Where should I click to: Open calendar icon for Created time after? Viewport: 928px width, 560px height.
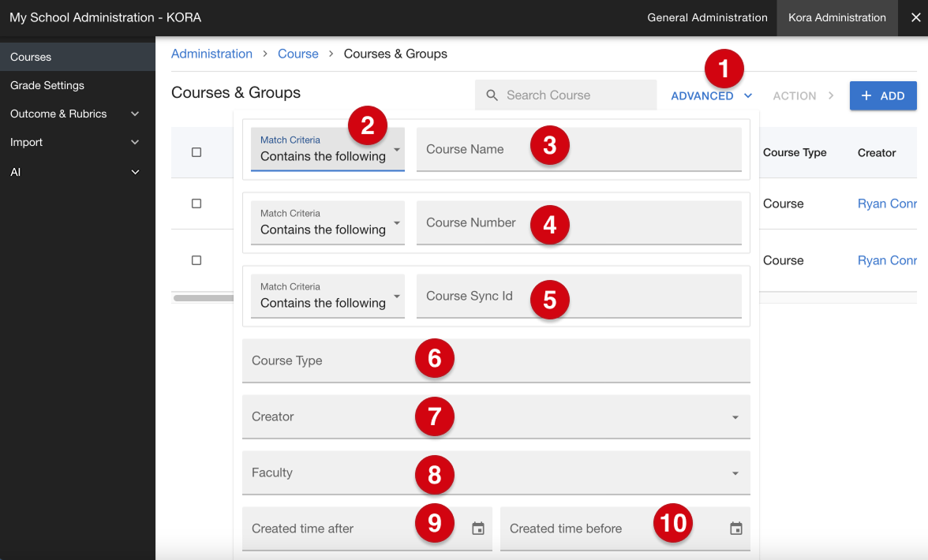pyautogui.click(x=478, y=528)
